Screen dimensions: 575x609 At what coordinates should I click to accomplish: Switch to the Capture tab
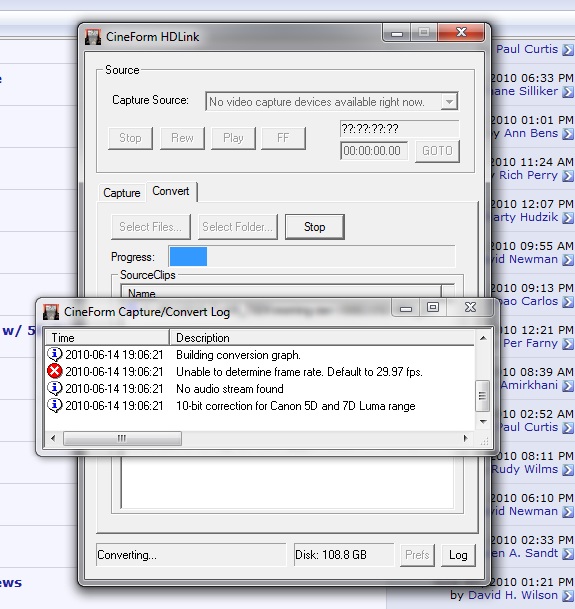click(x=122, y=193)
